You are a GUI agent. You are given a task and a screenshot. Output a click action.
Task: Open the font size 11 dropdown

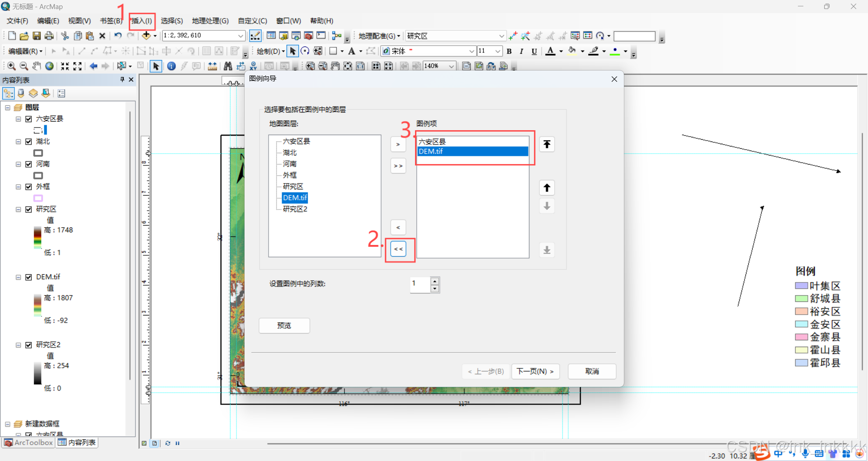point(498,51)
